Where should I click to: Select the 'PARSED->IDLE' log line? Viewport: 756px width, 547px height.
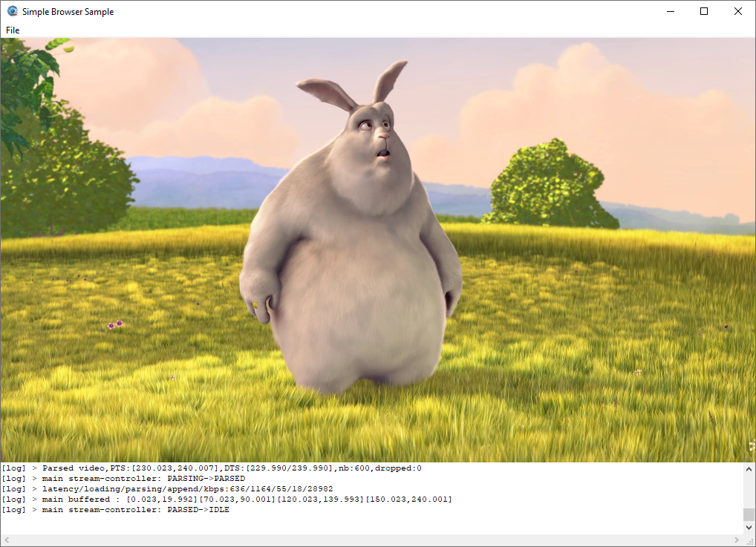(x=115, y=509)
